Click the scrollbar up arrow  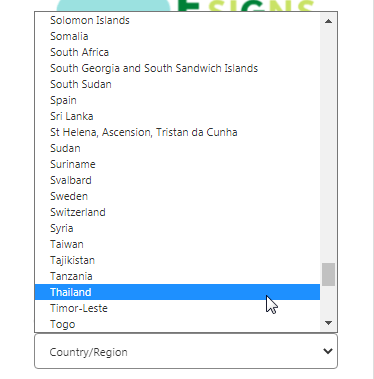tap(328, 21)
